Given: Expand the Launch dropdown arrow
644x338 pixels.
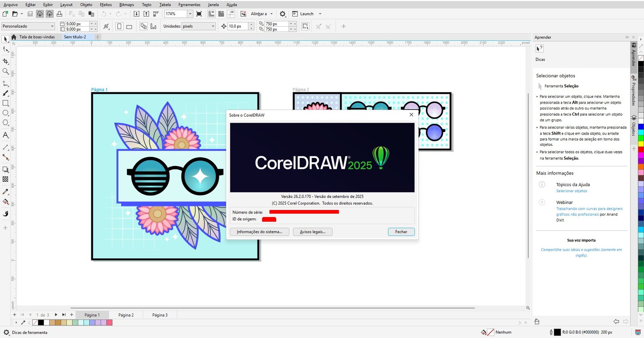Looking at the screenshot, I should [x=320, y=14].
